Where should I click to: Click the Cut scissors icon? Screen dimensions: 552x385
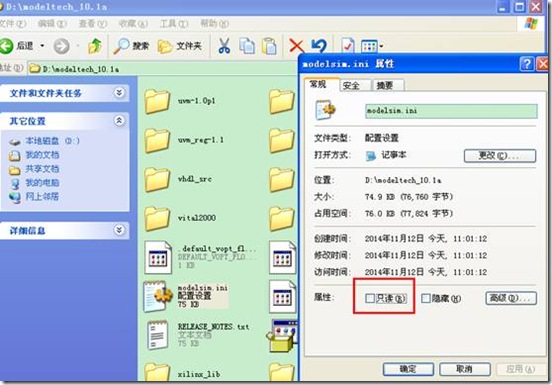coord(224,46)
